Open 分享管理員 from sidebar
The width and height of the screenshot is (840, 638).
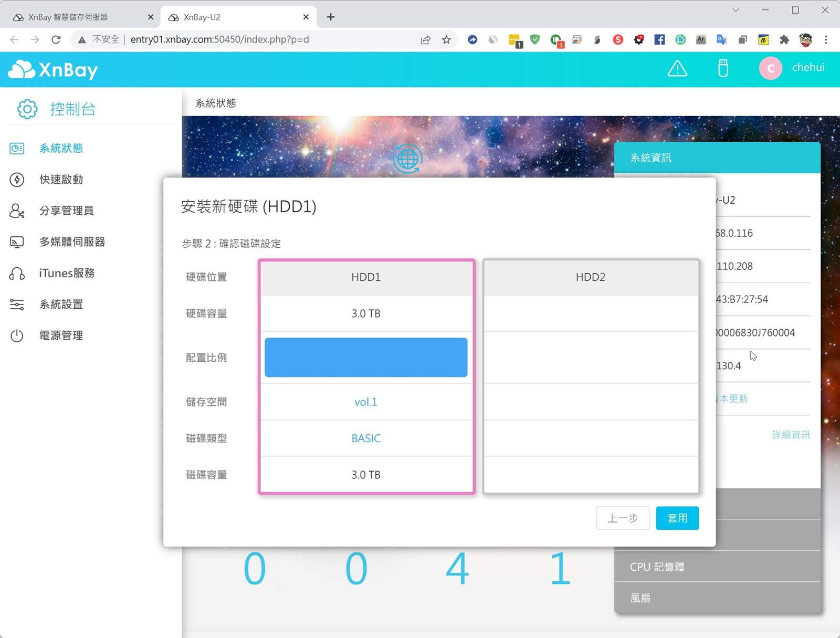coord(66,211)
